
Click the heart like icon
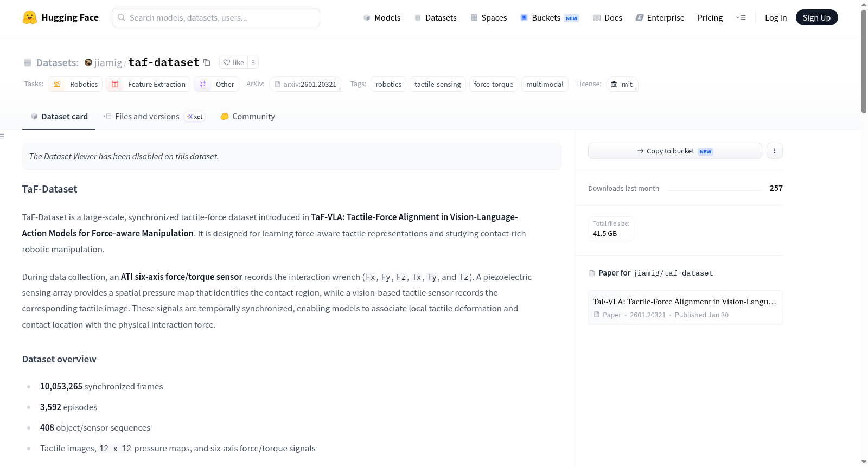[x=227, y=62]
